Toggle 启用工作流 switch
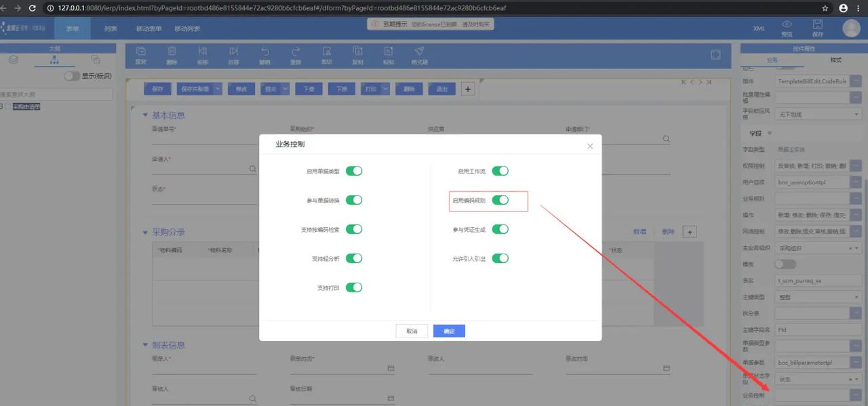This screenshot has width=868, height=406. (500, 171)
